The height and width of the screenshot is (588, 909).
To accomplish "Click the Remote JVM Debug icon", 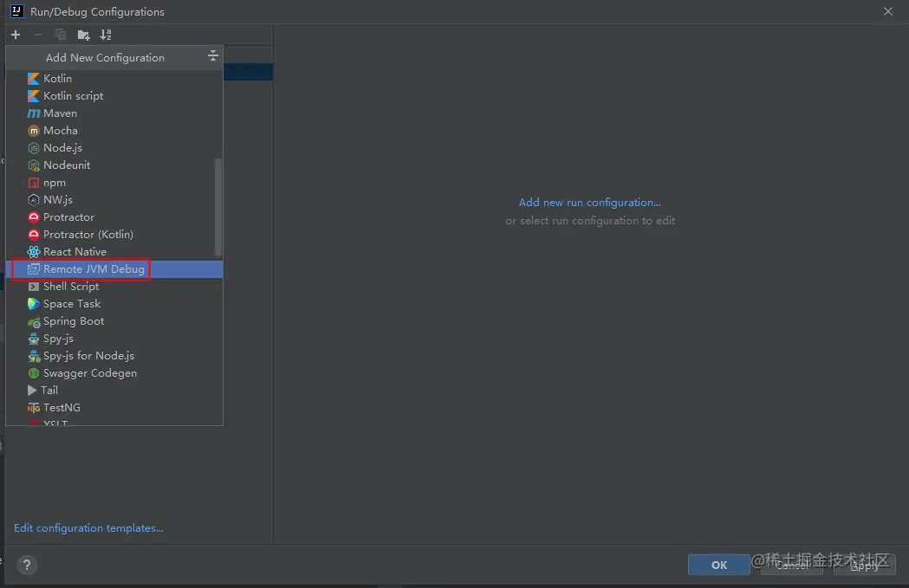I will click(x=34, y=268).
